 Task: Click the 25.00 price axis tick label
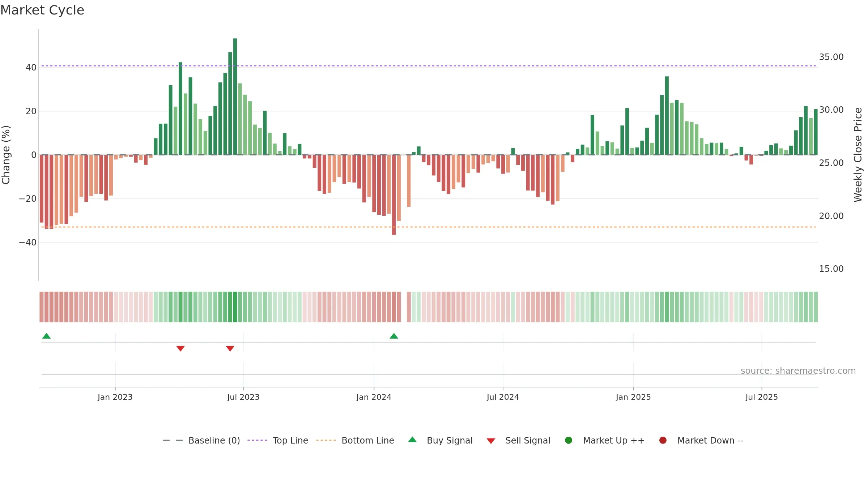pyautogui.click(x=831, y=163)
